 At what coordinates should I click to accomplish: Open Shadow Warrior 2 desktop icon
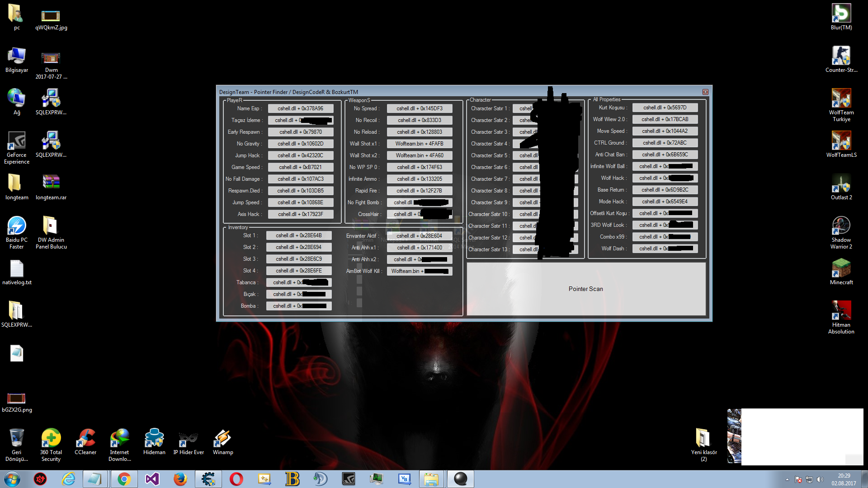(x=841, y=232)
